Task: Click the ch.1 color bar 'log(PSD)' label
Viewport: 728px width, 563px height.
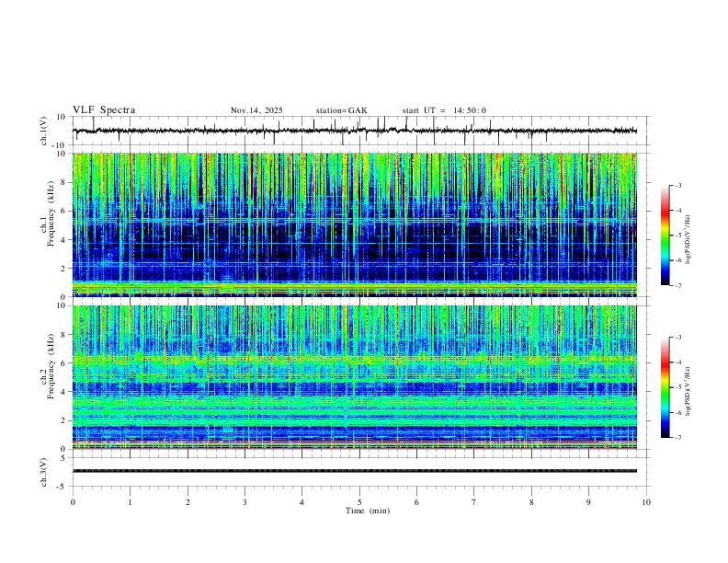Action: coord(688,240)
